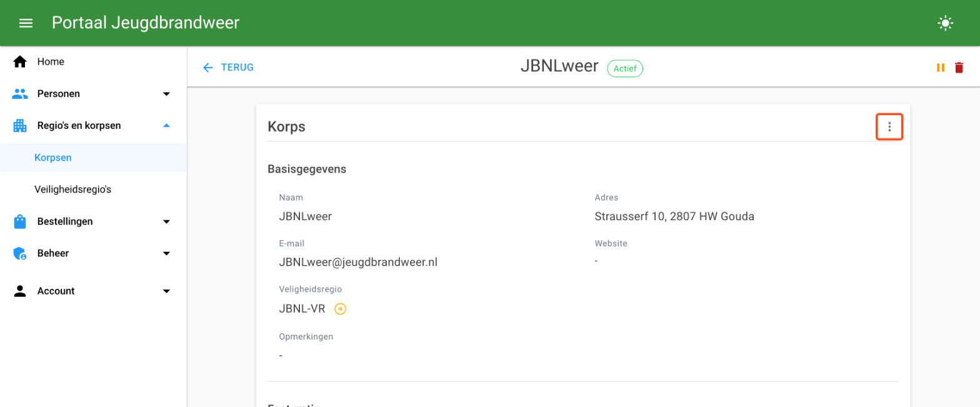Viewport: 980px width, 407px height.
Task: Click the Korps card heading
Action: [286, 126]
